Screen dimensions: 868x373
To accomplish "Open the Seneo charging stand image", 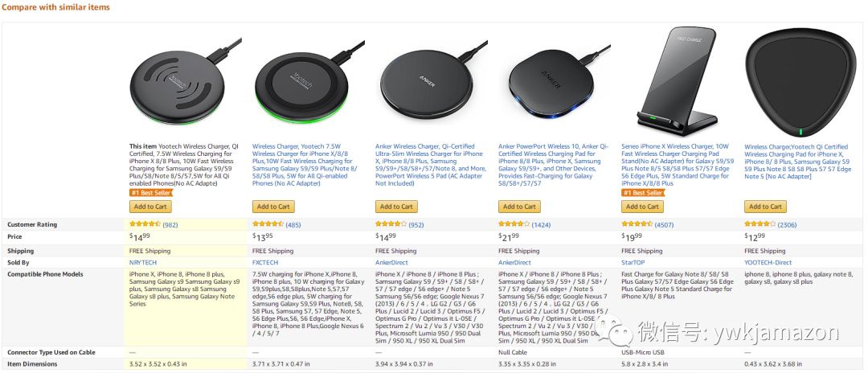I will coord(677,81).
